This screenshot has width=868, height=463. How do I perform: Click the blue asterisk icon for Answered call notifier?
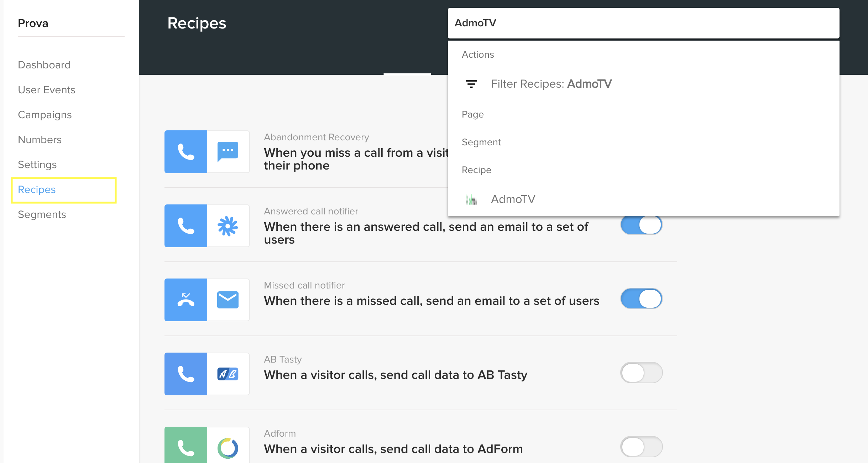pos(228,226)
